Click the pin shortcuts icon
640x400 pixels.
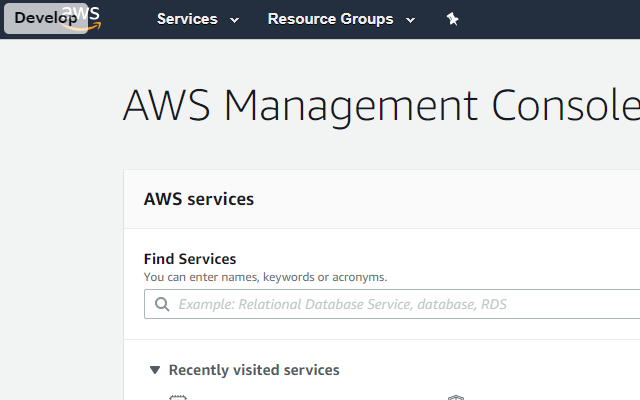click(x=452, y=19)
